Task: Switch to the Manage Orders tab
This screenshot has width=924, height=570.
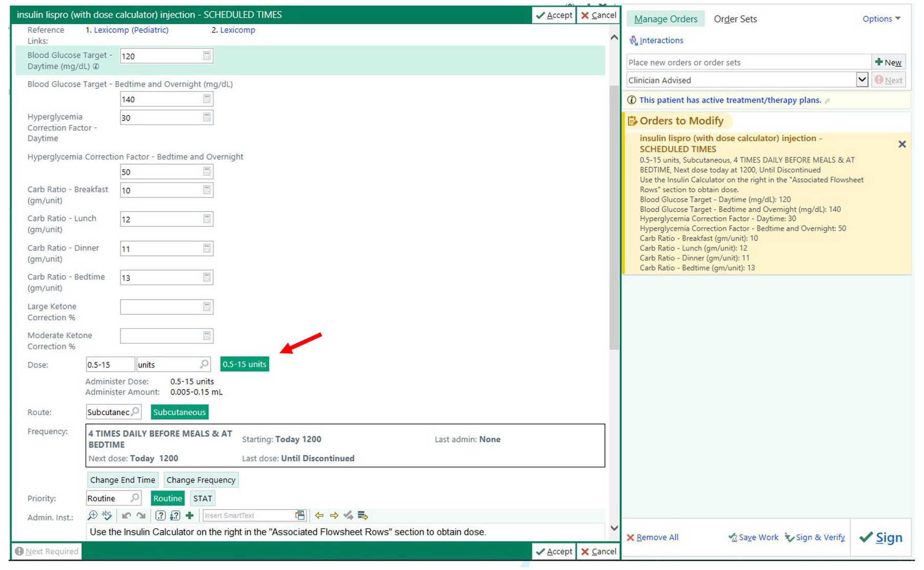Action: (x=666, y=19)
